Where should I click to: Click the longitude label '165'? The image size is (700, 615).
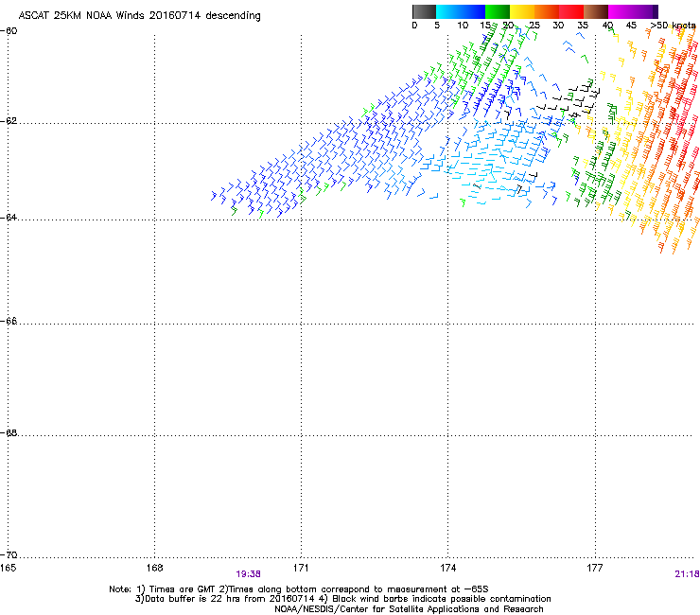8,568
